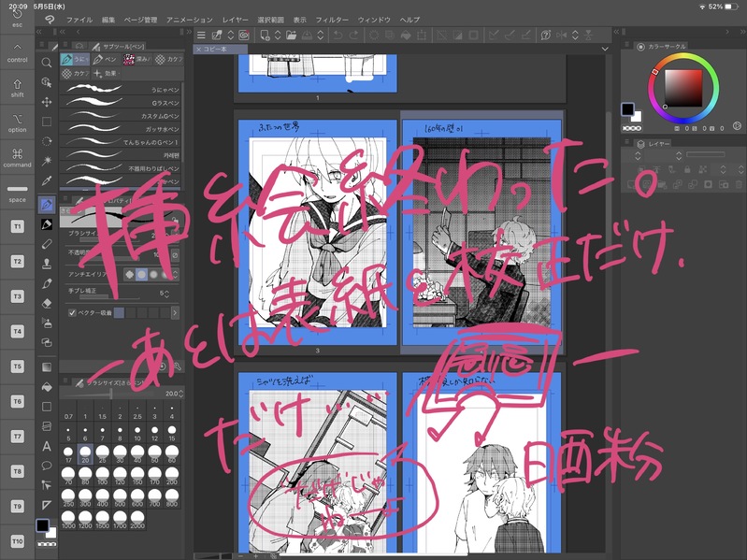Image resolution: width=747 pixels, height=560 pixels.
Task: Click the Open file folder icon
Action: [x=291, y=36]
